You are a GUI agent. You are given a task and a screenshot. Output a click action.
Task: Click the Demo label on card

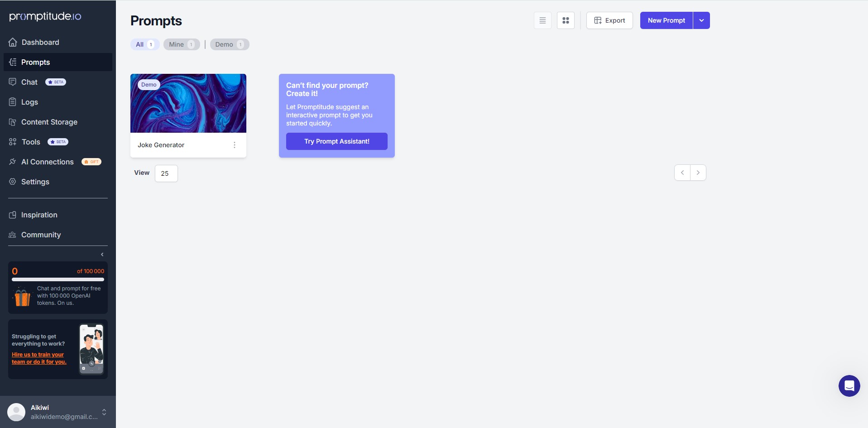pos(149,85)
